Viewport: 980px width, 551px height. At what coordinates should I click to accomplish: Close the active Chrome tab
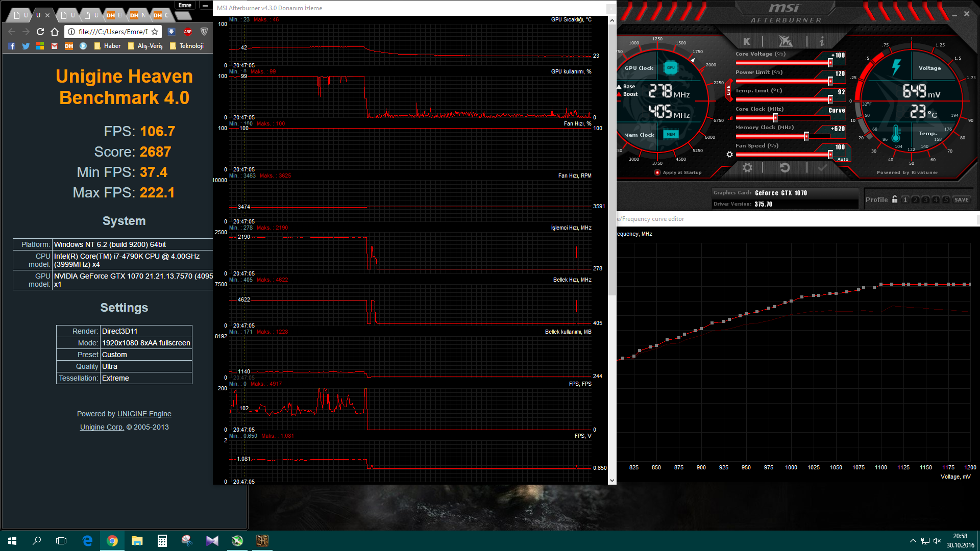pos(47,15)
